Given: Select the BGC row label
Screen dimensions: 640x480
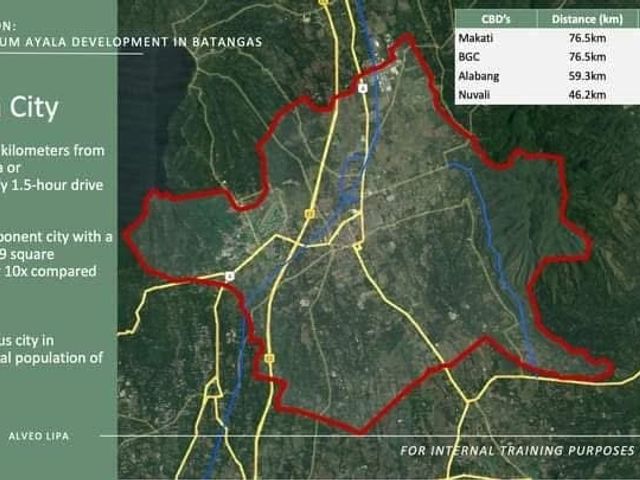Looking at the screenshot, I should click(x=469, y=57).
